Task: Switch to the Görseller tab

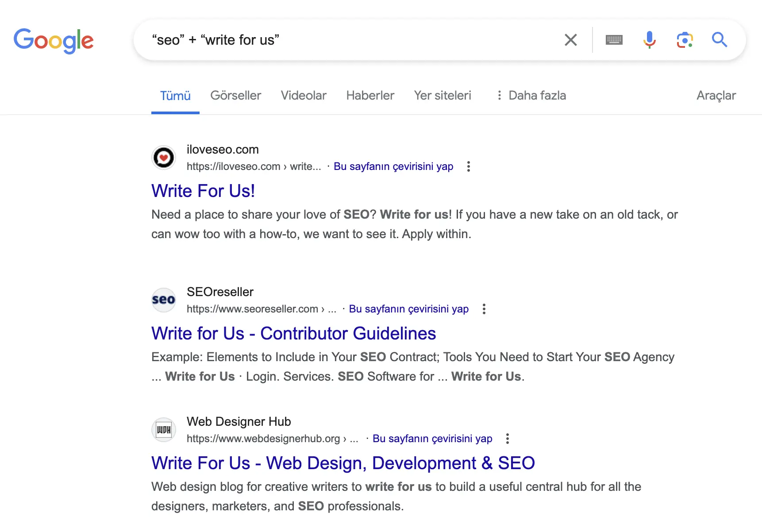Action: (236, 96)
